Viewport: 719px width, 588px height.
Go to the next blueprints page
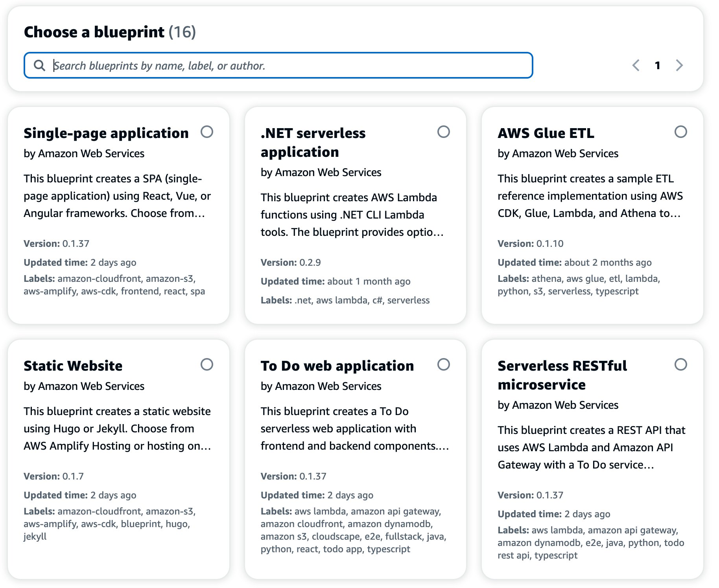pos(679,65)
